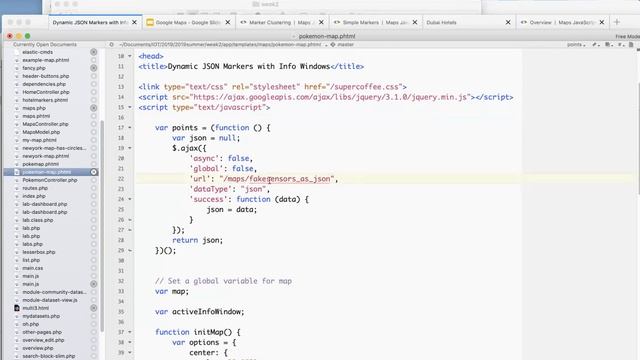This screenshot has height=360, width=640.
Task: Click the document icon at navigation bar's right end
Action: point(631,44)
